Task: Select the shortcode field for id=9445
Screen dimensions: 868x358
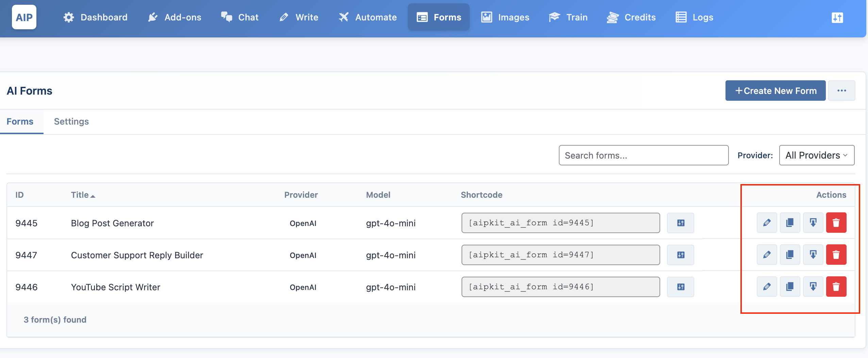Action: coord(561,223)
